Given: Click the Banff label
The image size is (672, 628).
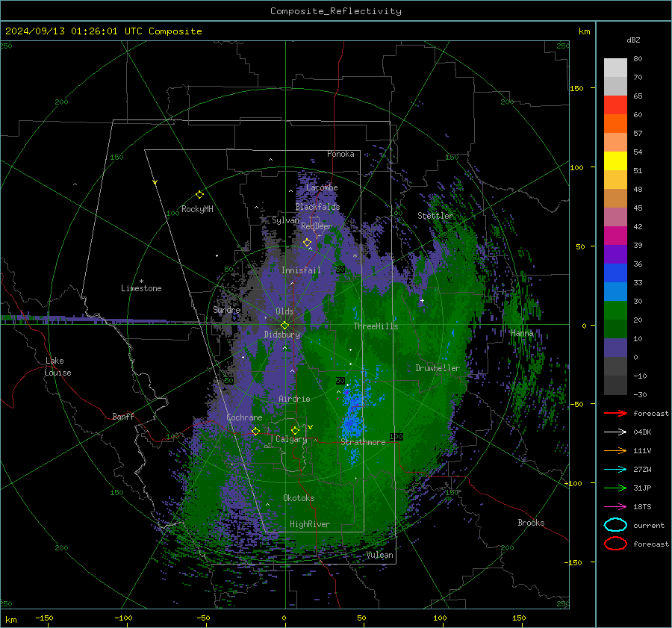Looking at the screenshot, I should click(123, 416).
